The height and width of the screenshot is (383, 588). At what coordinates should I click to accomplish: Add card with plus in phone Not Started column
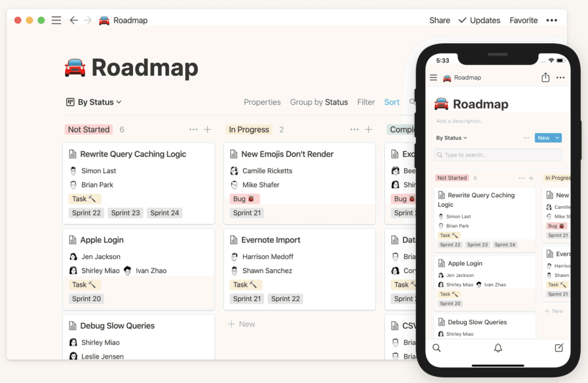[531, 178]
